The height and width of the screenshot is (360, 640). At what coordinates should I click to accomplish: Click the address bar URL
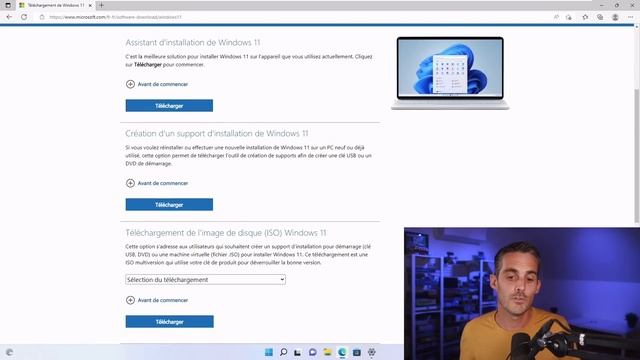click(115, 17)
